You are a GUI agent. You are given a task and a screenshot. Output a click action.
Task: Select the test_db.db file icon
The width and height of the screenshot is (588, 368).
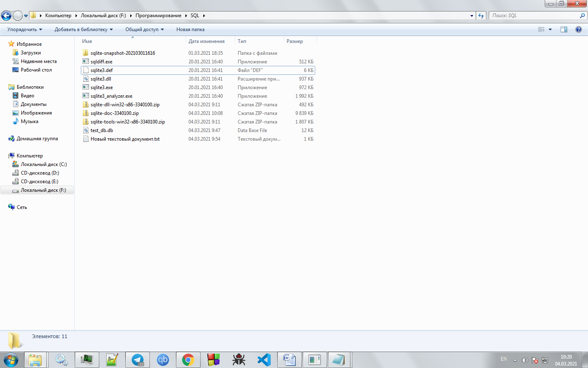[86, 130]
